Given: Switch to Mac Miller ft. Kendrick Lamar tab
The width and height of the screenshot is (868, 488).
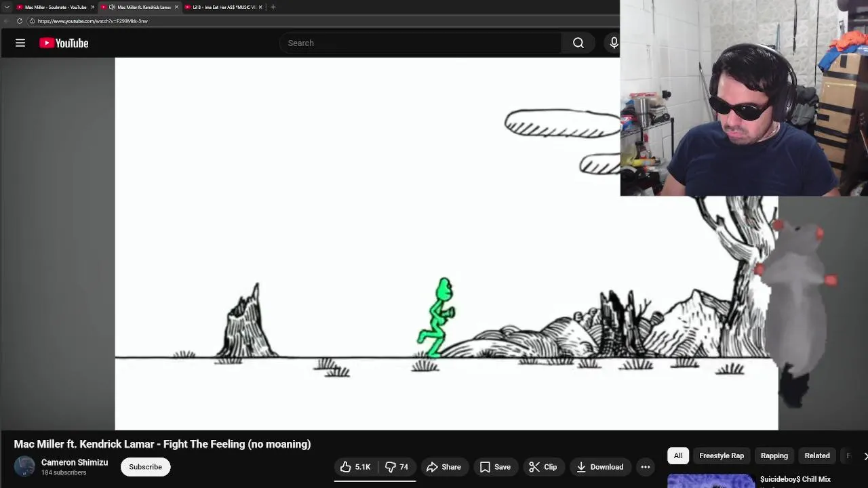Looking at the screenshot, I should (x=139, y=7).
